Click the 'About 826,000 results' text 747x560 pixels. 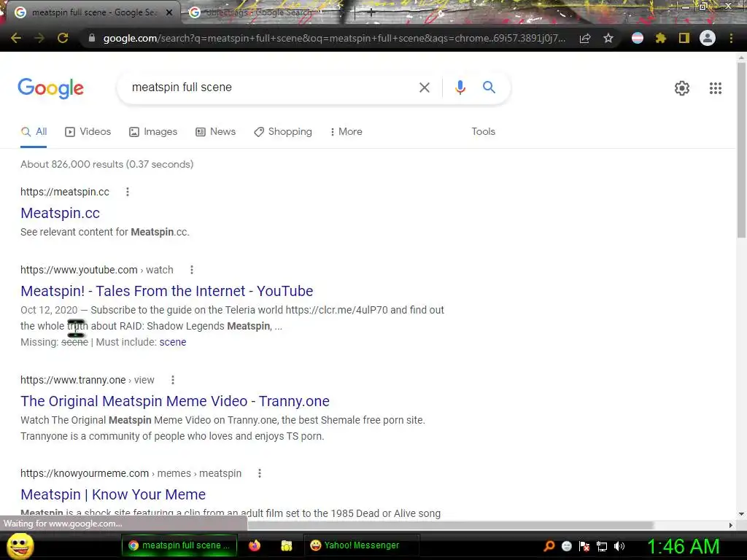107,164
